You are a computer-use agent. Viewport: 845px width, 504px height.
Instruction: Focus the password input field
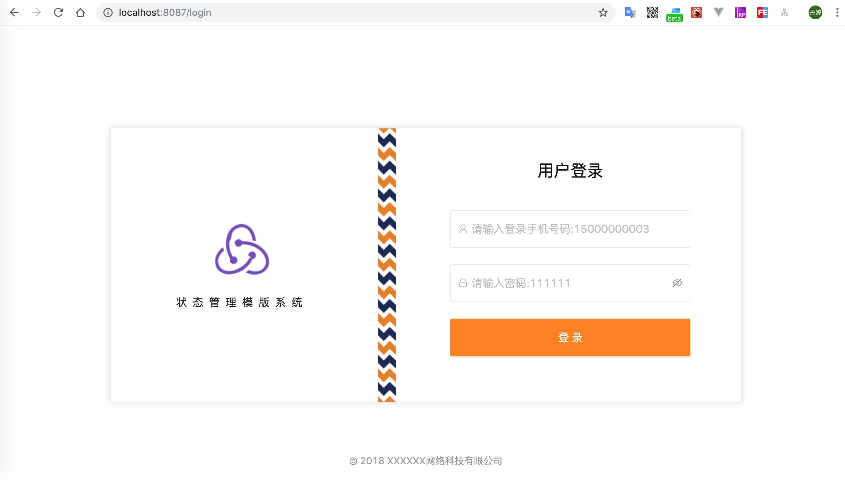coord(563,283)
